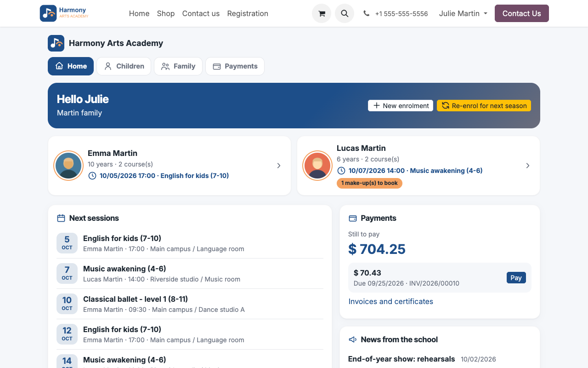Switch to the Children tab
The height and width of the screenshot is (368, 588).
124,66
